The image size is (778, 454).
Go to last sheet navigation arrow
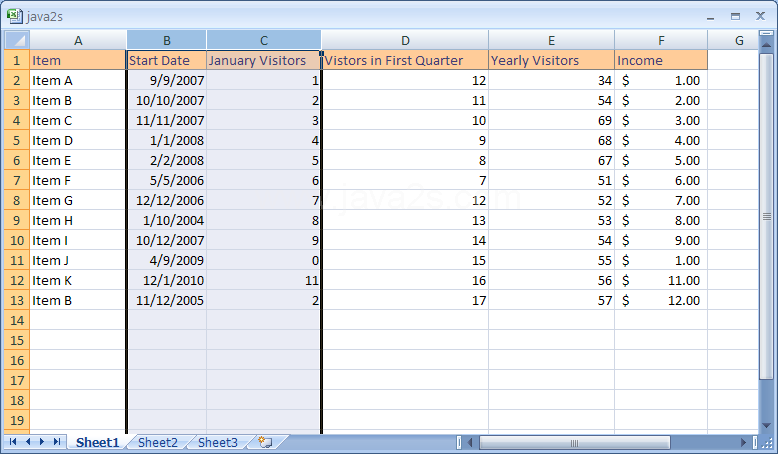(x=57, y=442)
